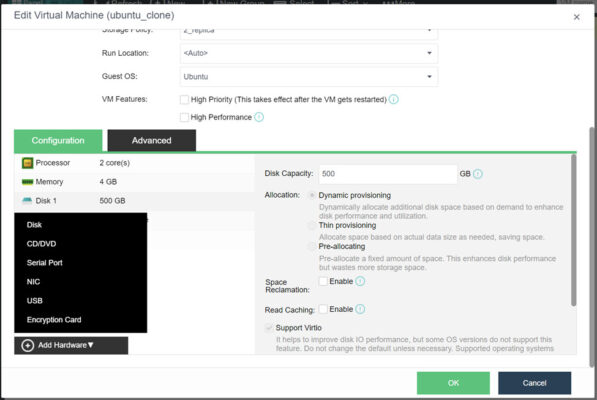
Task: Open the Read Caching info icon
Action: (360, 309)
